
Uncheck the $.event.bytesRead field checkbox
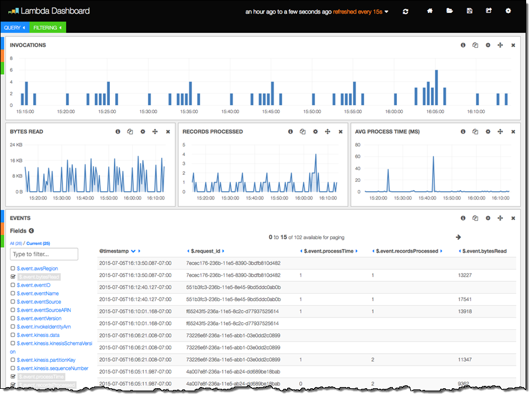[x=13, y=277]
